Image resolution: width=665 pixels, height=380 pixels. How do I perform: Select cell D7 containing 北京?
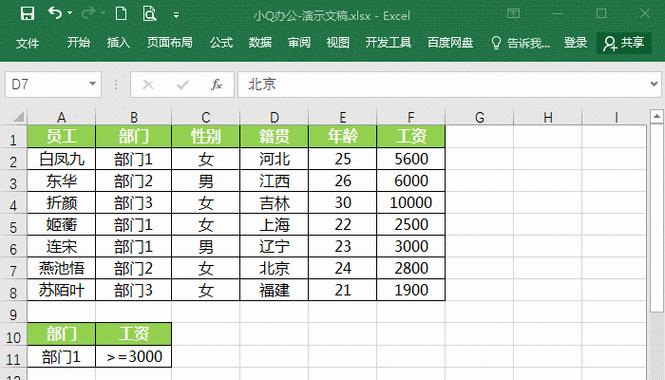(x=274, y=268)
